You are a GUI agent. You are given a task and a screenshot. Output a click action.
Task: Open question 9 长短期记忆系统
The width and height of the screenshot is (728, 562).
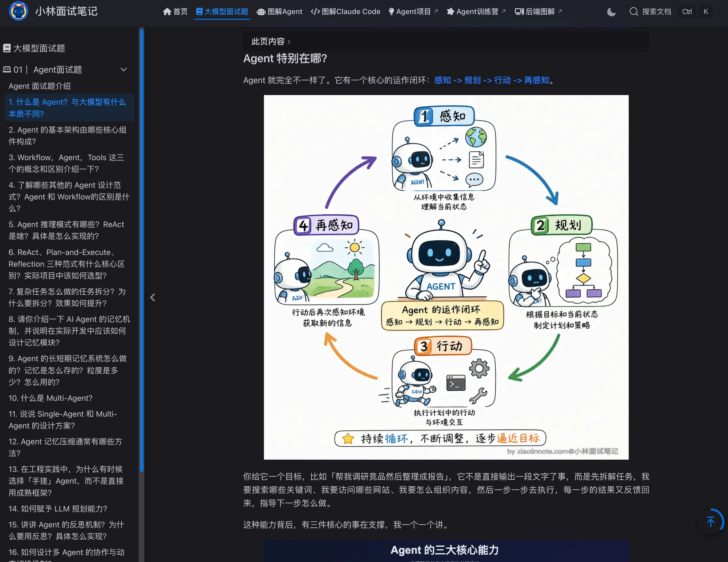[x=69, y=370]
